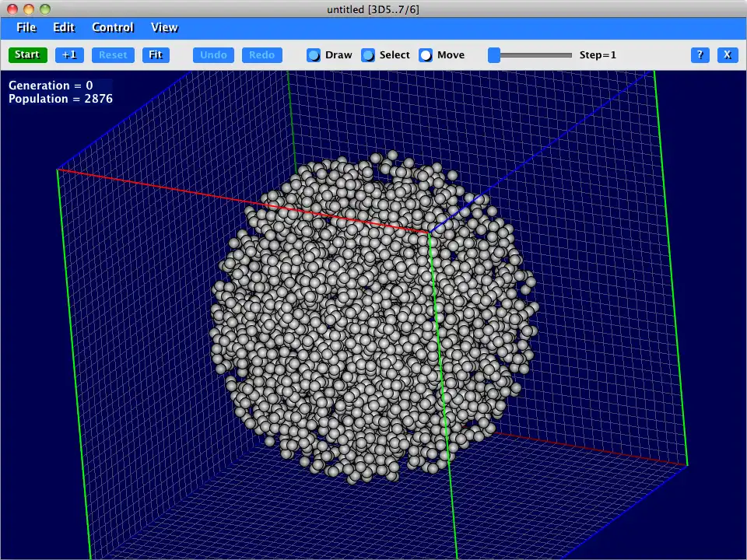The height and width of the screenshot is (560, 747).
Task: Open the View menu
Action: point(164,27)
